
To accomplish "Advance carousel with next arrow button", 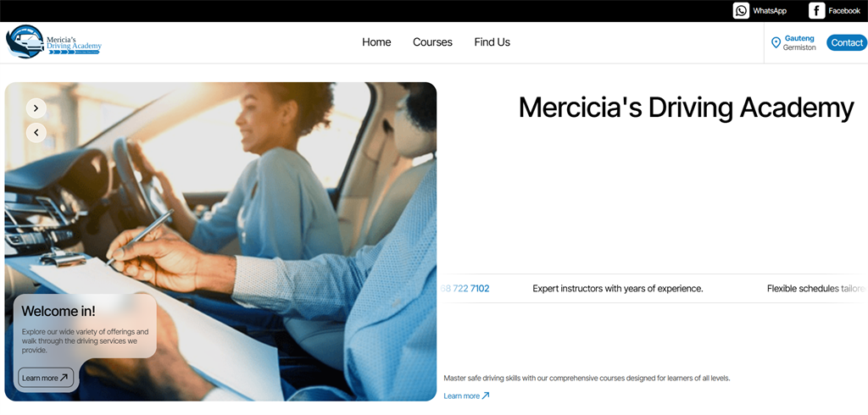I will click(x=36, y=108).
